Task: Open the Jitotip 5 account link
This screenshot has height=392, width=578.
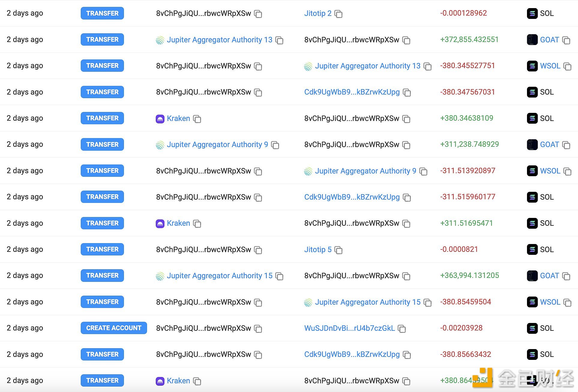Action: coord(318,249)
